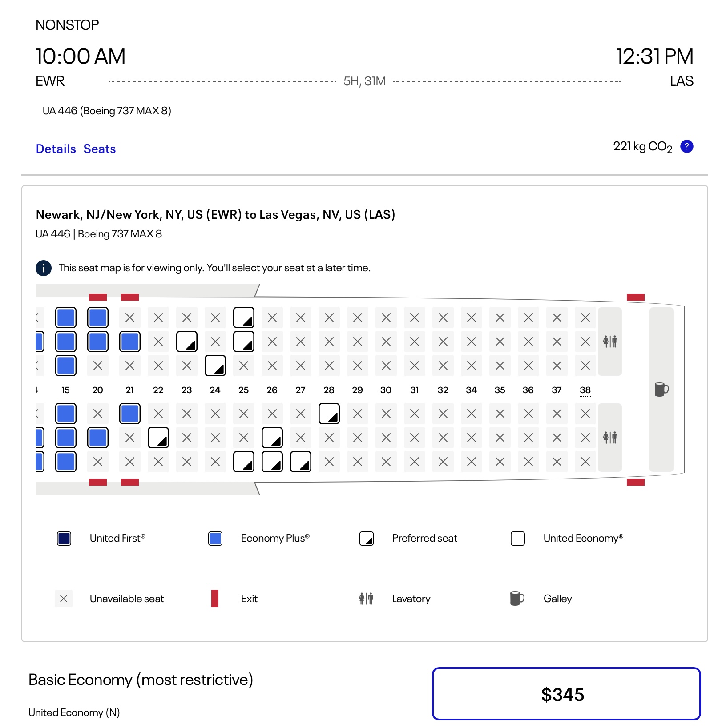This screenshot has height=728, width=722.
Task: Click the galley coffee cup icon on the seat map
Action: 661,389
